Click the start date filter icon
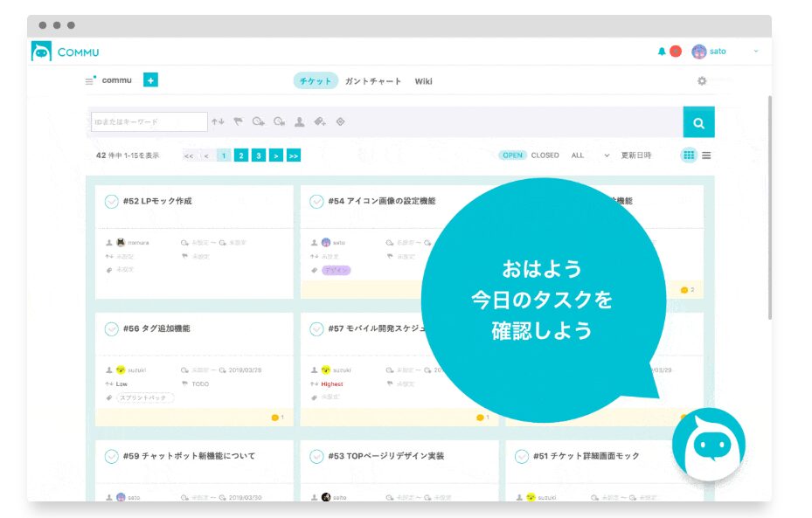The image size is (812, 518). (x=259, y=121)
